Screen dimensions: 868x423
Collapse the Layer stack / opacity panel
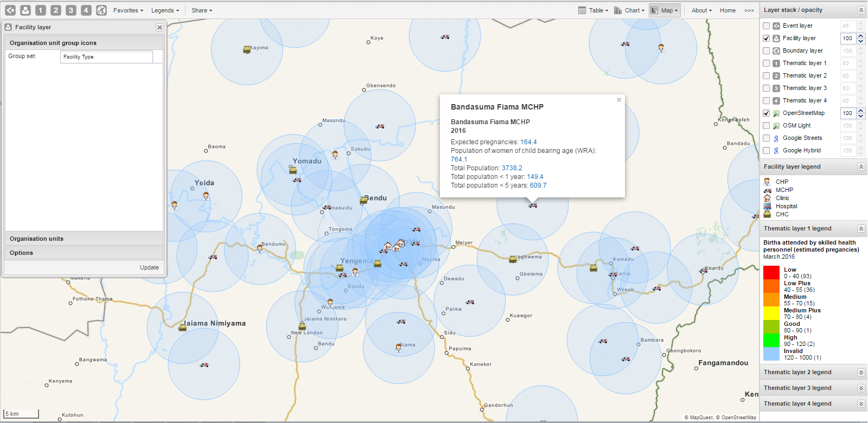coord(861,10)
